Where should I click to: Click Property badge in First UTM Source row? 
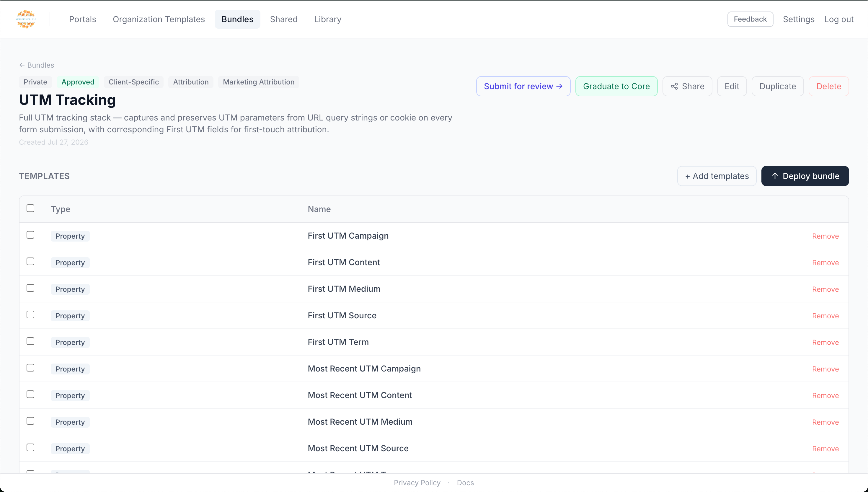click(70, 316)
